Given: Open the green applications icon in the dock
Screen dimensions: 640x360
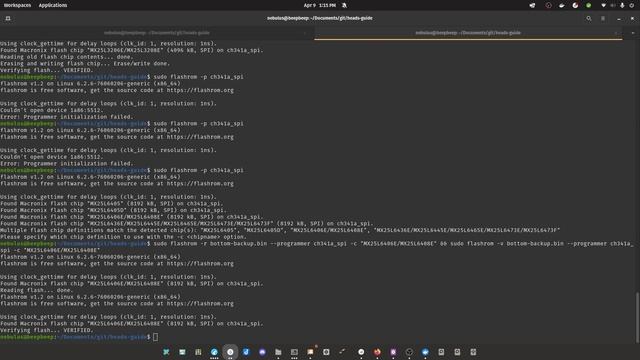Looking at the screenshot, I should (182, 352).
